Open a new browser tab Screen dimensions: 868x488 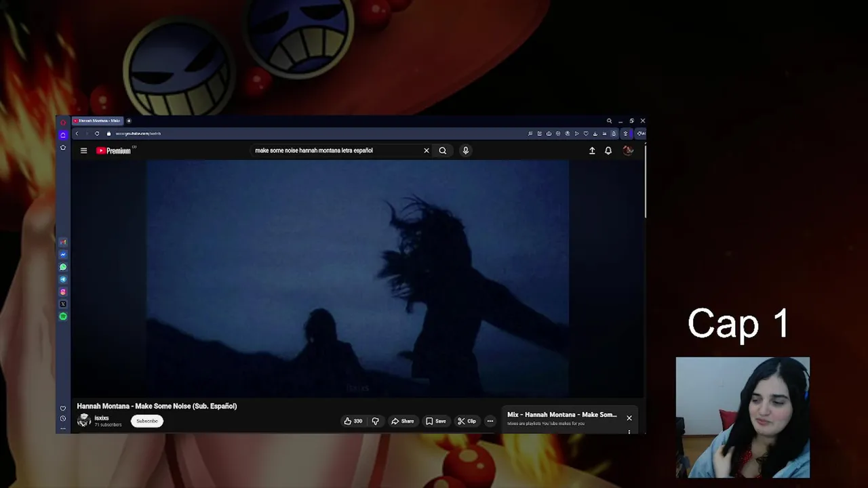[x=128, y=121]
